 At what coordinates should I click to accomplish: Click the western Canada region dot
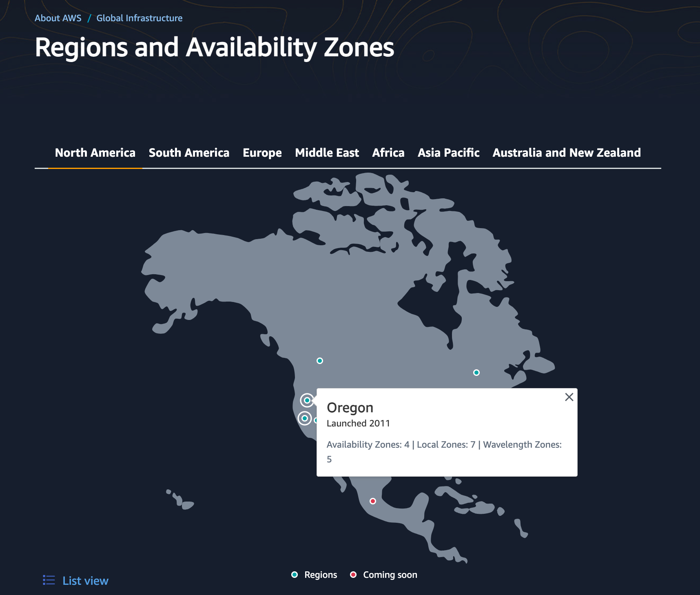point(320,361)
